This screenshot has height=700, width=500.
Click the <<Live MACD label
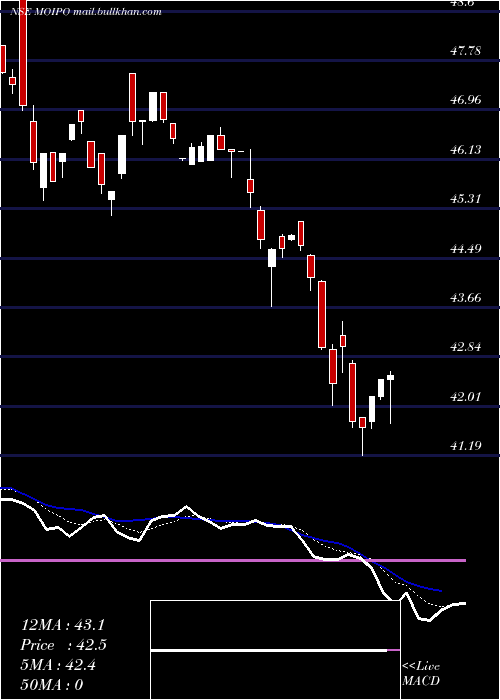click(421, 673)
